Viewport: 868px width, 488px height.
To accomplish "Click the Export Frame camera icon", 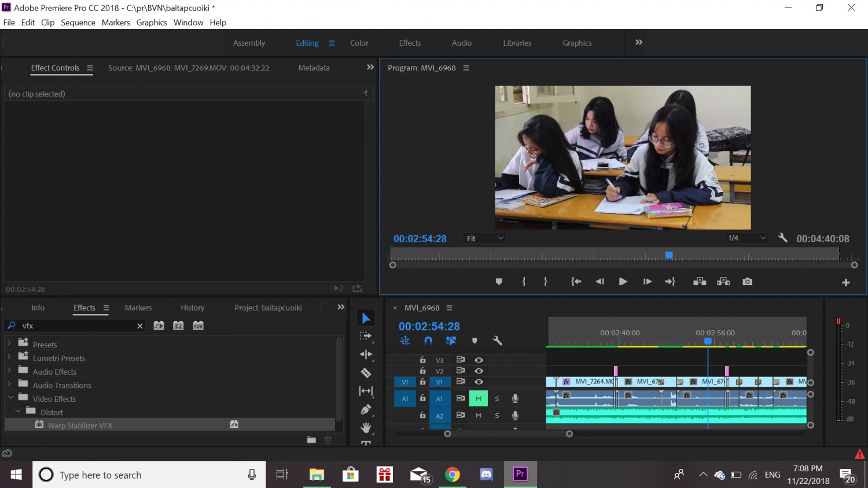I will (x=748, y=282).
